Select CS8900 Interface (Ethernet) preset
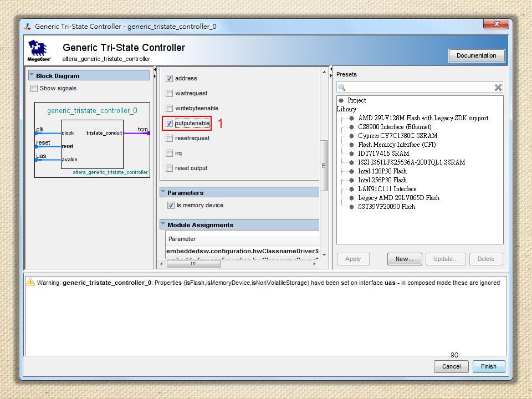532x399 pixels. (395, 127)
